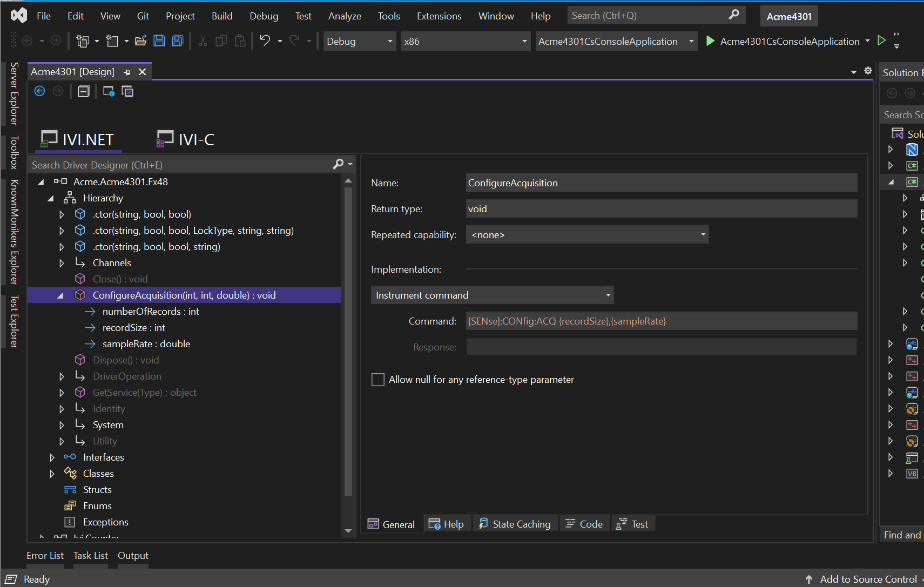This screenshot has height=587, width=924.
Task: Click the Cut icon in the toolbar
Action: pos(202,41)
